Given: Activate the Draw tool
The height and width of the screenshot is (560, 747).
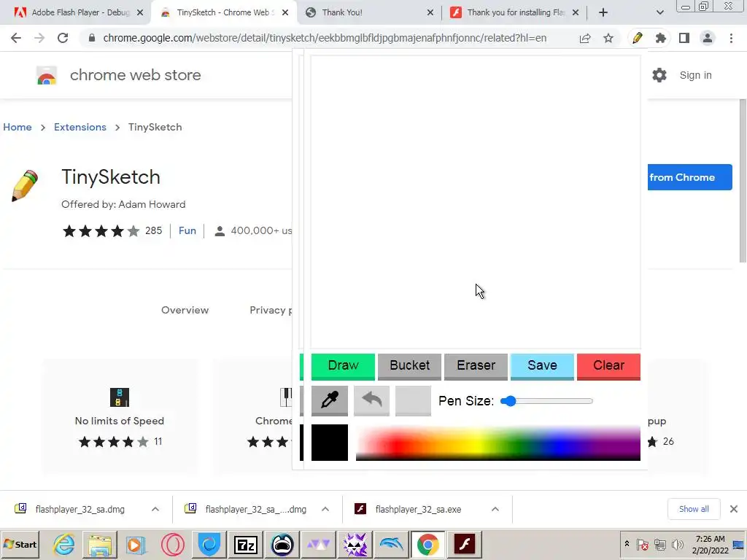Looking at the screenshot, I should [x=343, y=366].
